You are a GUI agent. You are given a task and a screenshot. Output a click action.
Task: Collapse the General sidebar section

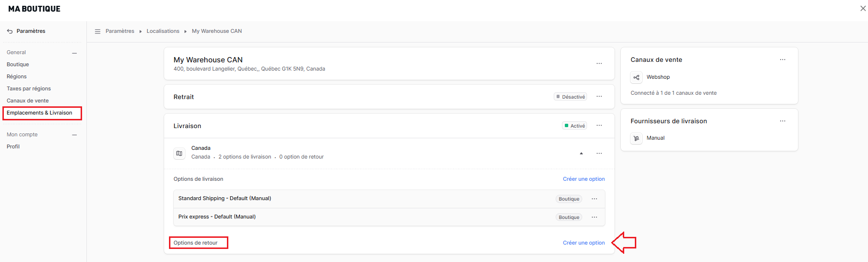point(74,53)
